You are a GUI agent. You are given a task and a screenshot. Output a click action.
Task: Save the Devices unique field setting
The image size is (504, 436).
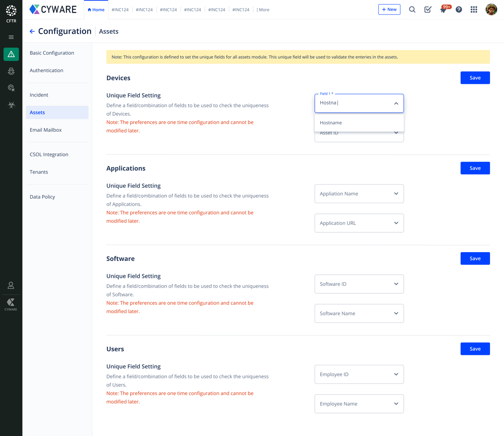click(x=475, y=78)
